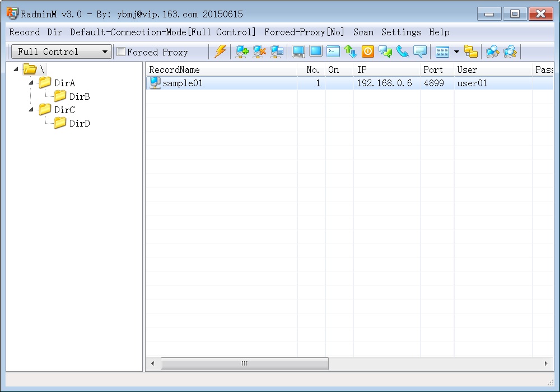Collapse the DirA tree node

tap(31, 83)
